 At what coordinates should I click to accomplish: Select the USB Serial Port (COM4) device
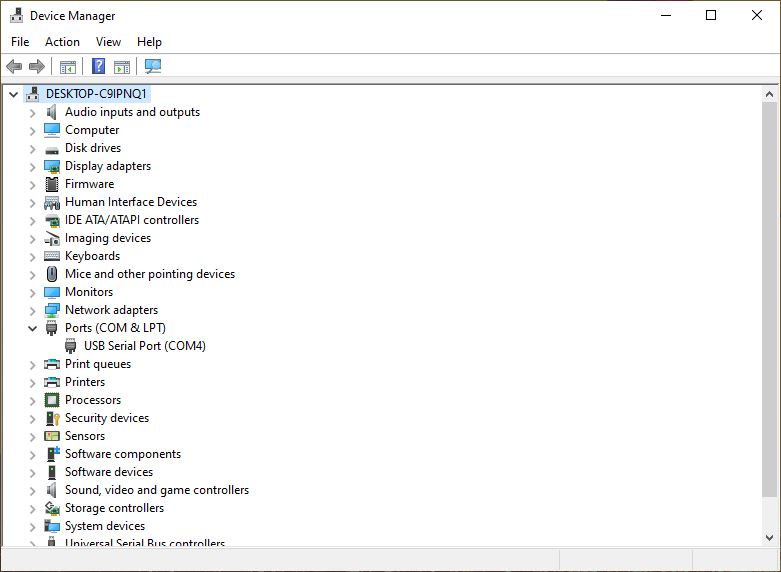coord(144,346)
